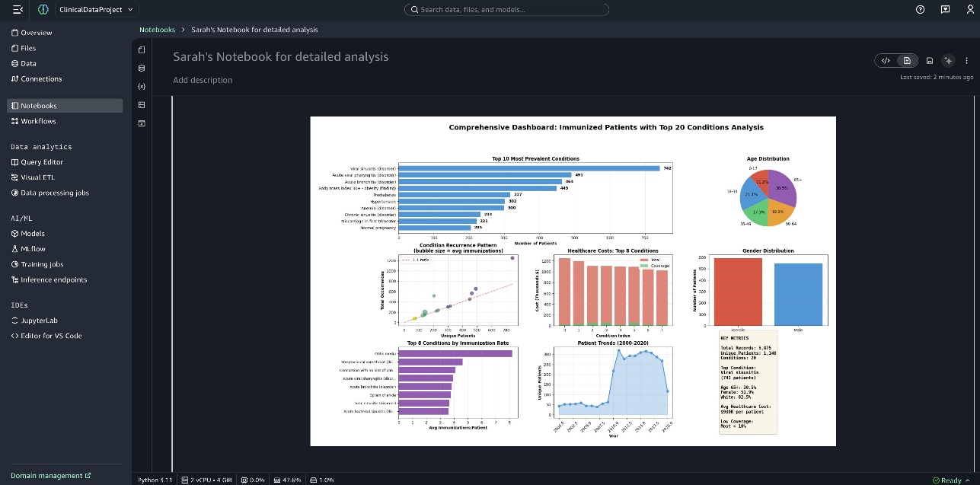The height and width of the screenshot is (485, 980).
Task: Click the save notebook icon
Action: [x=930, y=61]
